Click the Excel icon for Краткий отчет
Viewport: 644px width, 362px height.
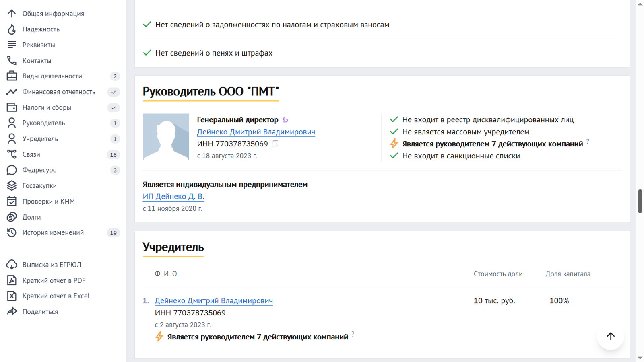tap(12, 296)
